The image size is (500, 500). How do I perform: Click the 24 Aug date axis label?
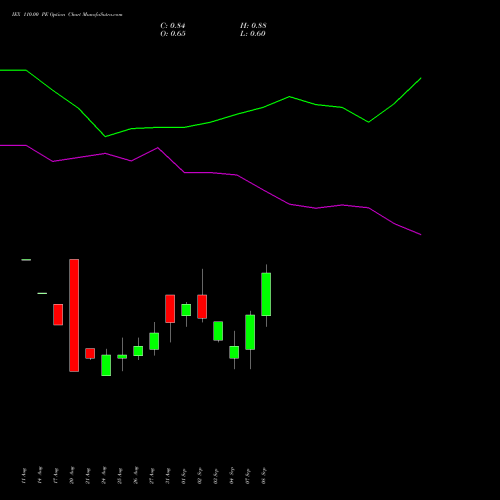pos(104,476)
